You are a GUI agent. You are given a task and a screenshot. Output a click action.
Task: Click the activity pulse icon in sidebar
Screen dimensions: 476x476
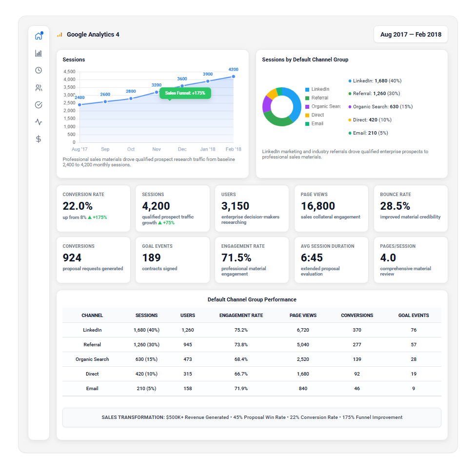point(39,122)
